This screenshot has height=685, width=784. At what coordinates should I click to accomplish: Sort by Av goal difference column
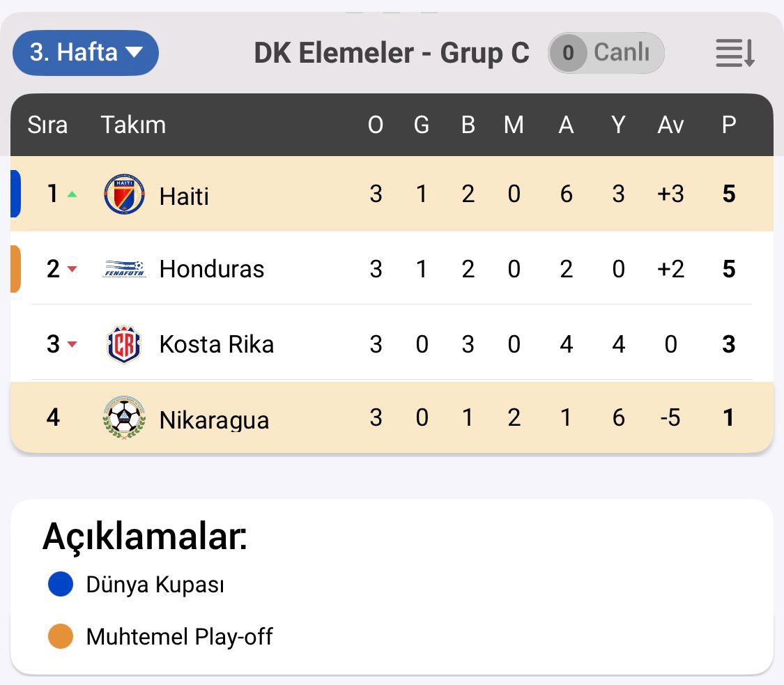click(x=670, y=125)
